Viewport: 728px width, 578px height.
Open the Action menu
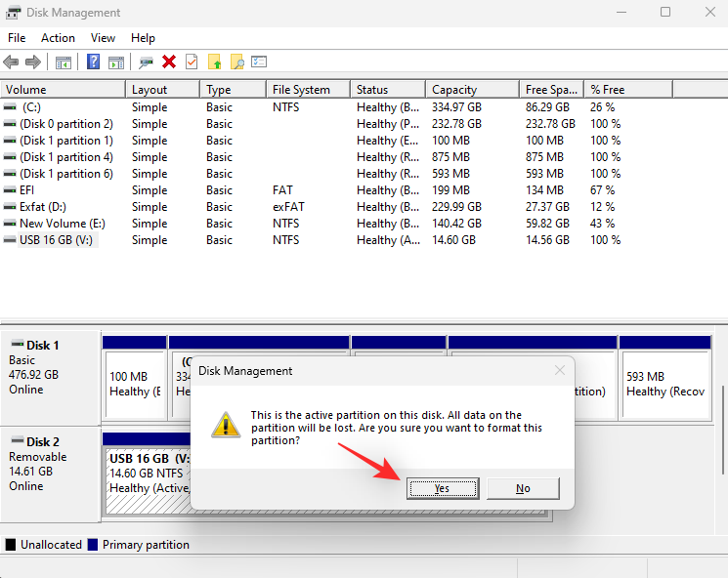pos(58,38)
